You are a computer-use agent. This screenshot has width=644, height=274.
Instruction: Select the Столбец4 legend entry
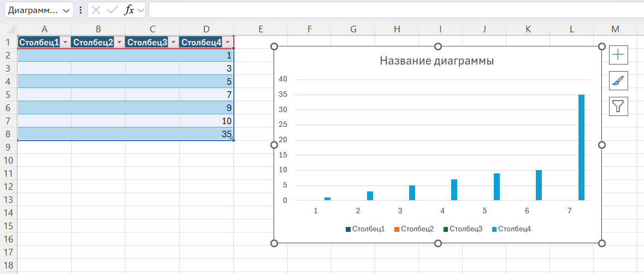click(511, 229)
